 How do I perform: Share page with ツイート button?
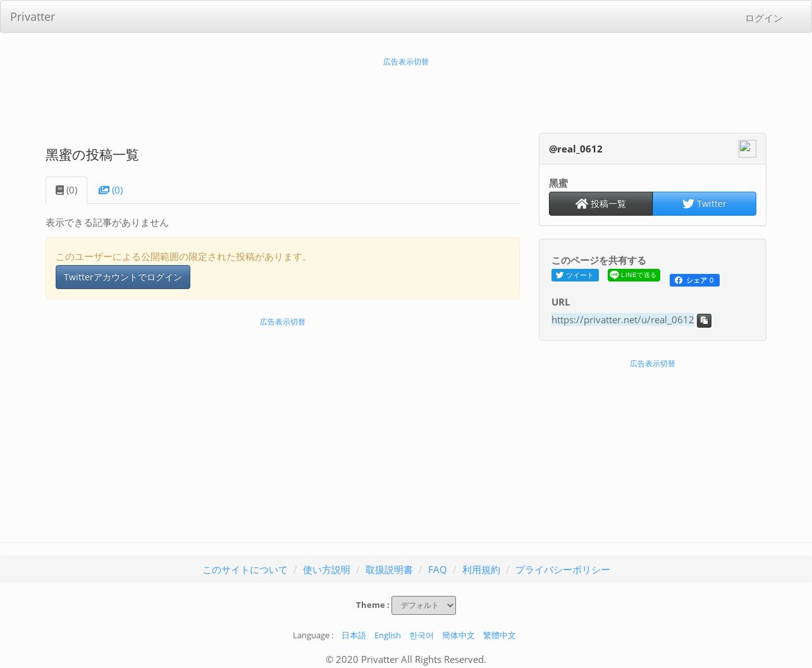[x=575, y=275]
